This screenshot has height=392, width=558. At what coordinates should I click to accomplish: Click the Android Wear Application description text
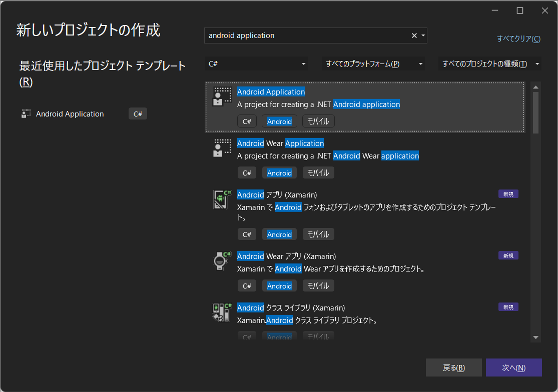tap(328, 155)
